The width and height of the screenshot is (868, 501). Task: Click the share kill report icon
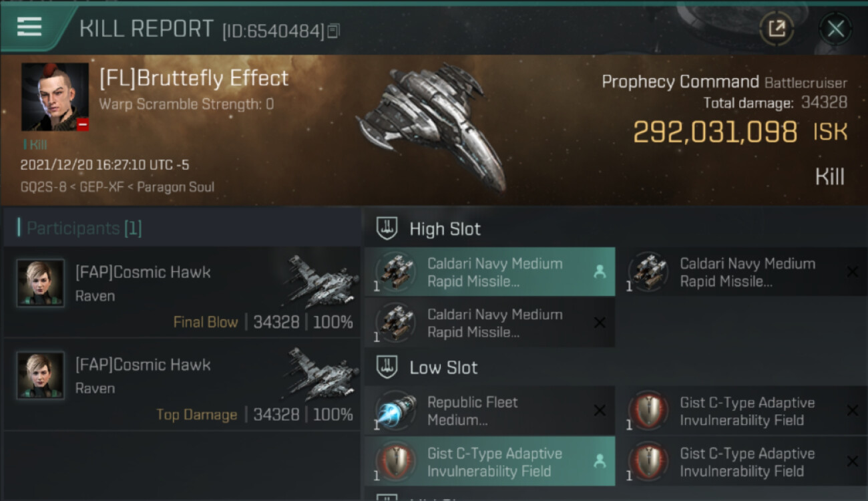(x=777, y=29)
